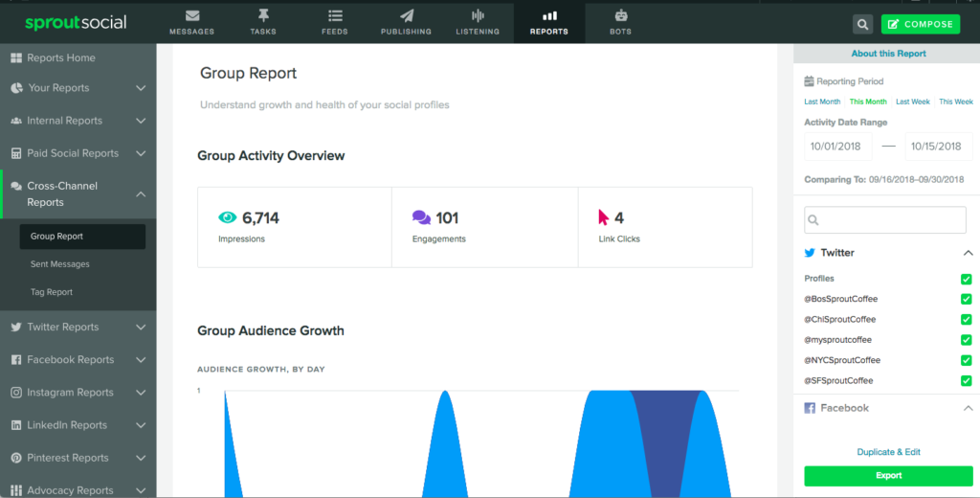The height and width of the screenshot is (498, 980).
Task: Expand Internal Reports chevron
Action: (x=141, y=121)
